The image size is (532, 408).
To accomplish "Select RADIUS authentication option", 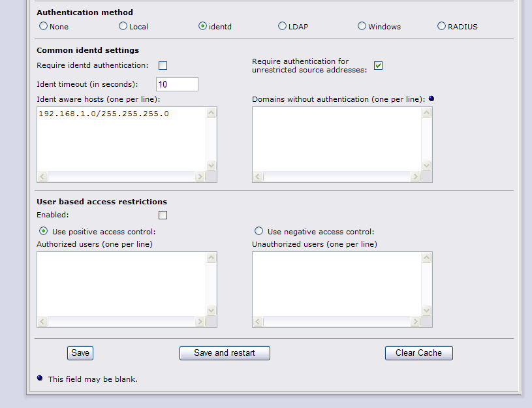I will coord(441,26).
